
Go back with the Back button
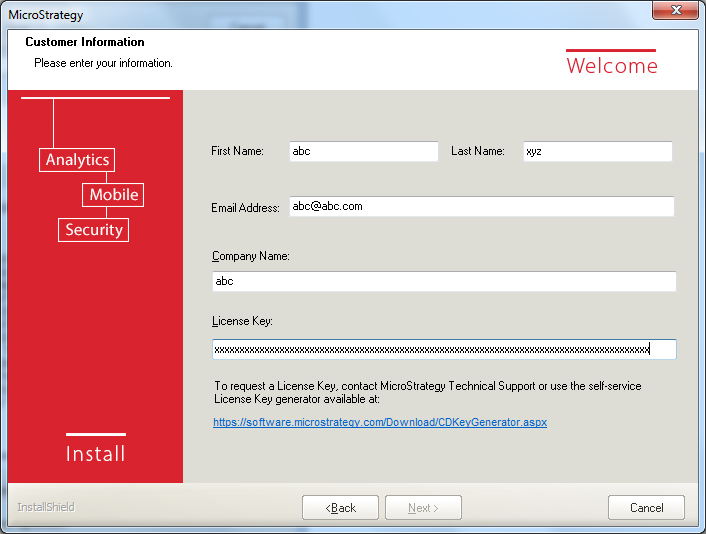coord(340,508)
